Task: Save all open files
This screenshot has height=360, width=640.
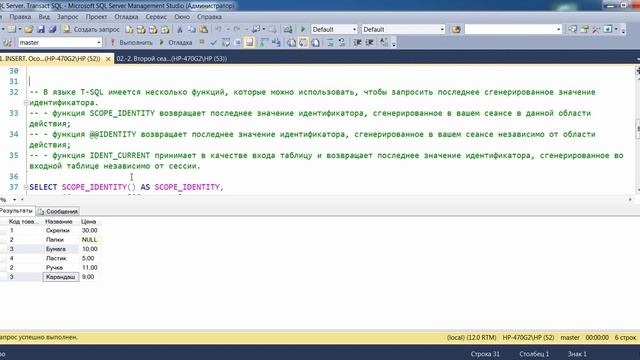Action: 53,29
